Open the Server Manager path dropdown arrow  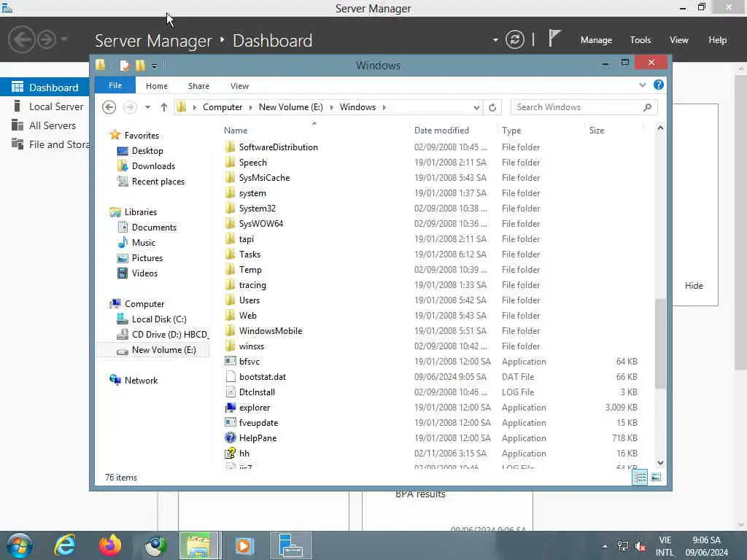pos(495,40)
